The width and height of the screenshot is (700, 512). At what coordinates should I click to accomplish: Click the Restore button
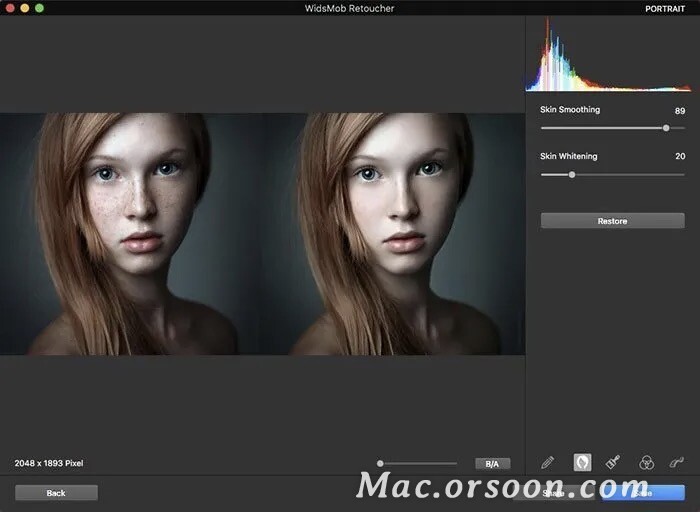point(612,221)
